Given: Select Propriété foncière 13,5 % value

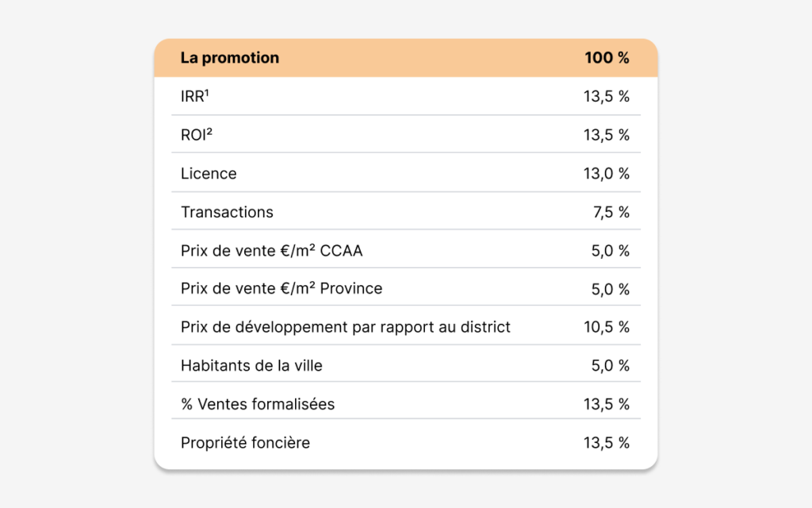Looking at the screenshot, I should pyautogui.click(x=607, y=443).
